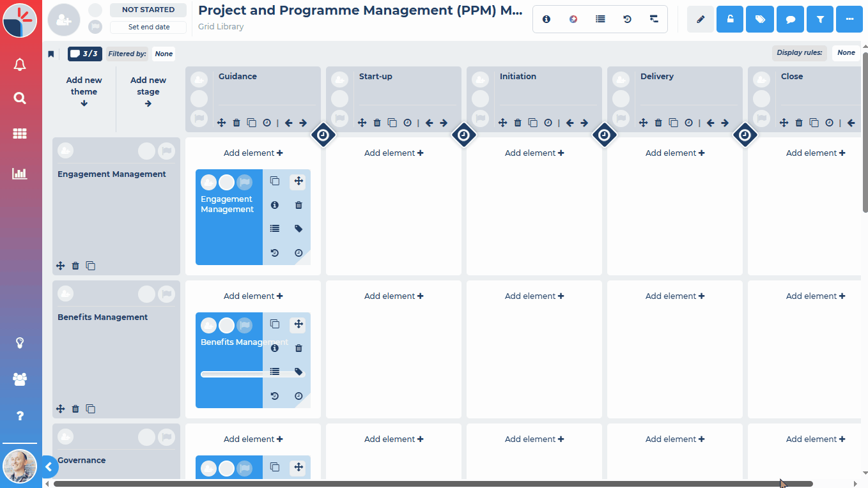
Task: Open the Display rules None dropdown
Action: [x=846, y=53]
